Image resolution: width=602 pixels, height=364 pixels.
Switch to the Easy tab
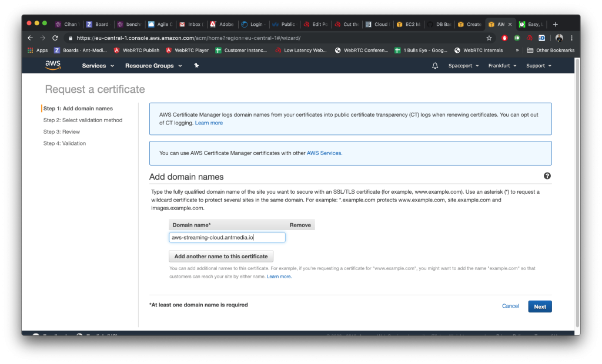coord(532,24)
